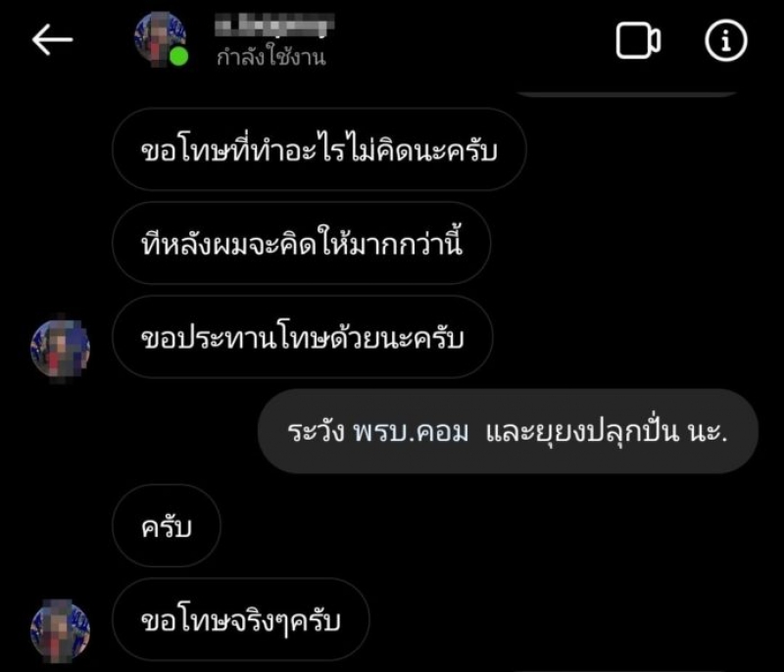Open the blurred username in header
This screenshot has width=784, height=672.
274,25
